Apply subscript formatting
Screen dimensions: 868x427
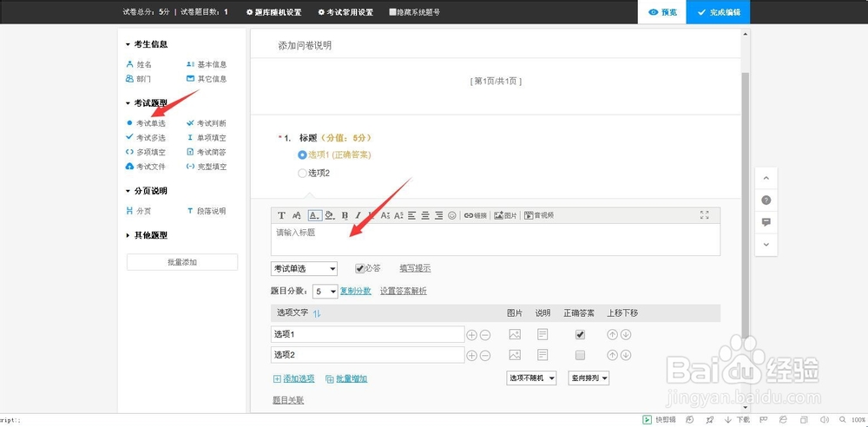(385, 215)
